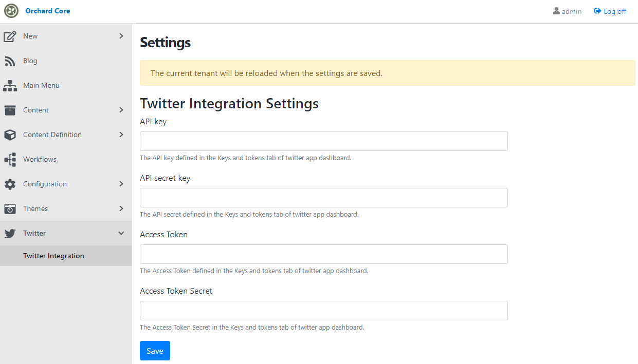Click the tenant reload warning message
The image size is (638, 364).
tap(388, 73)
